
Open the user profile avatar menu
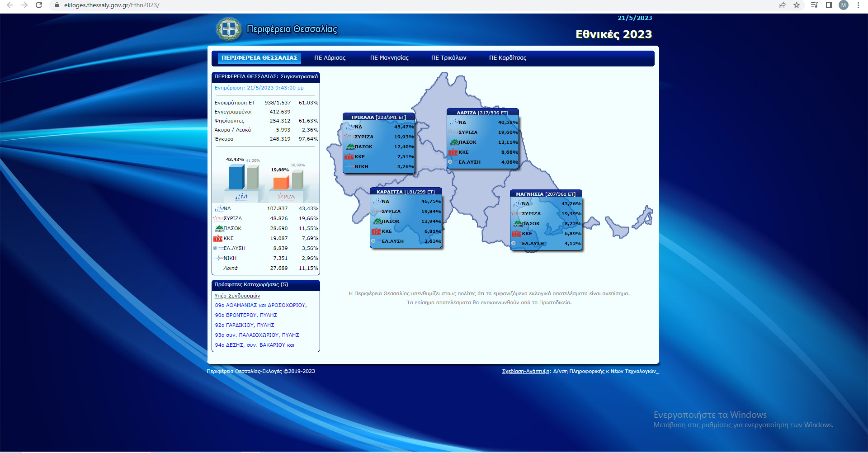(843, 5)
